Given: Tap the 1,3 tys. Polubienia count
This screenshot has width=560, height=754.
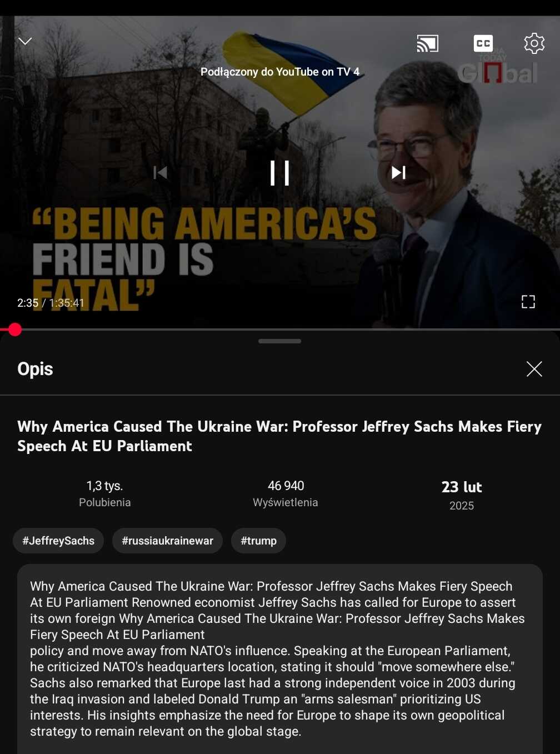Looking at the screenshot, I should coord(104,493).
